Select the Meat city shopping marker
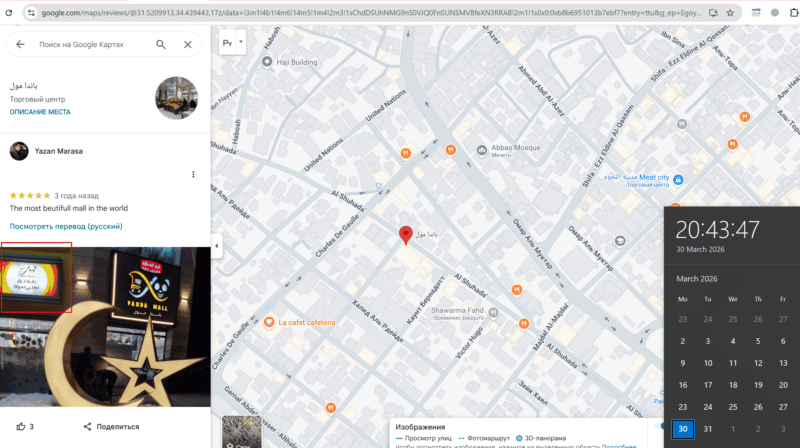Screen dimensions: 800x448 [x=678, y=179]
